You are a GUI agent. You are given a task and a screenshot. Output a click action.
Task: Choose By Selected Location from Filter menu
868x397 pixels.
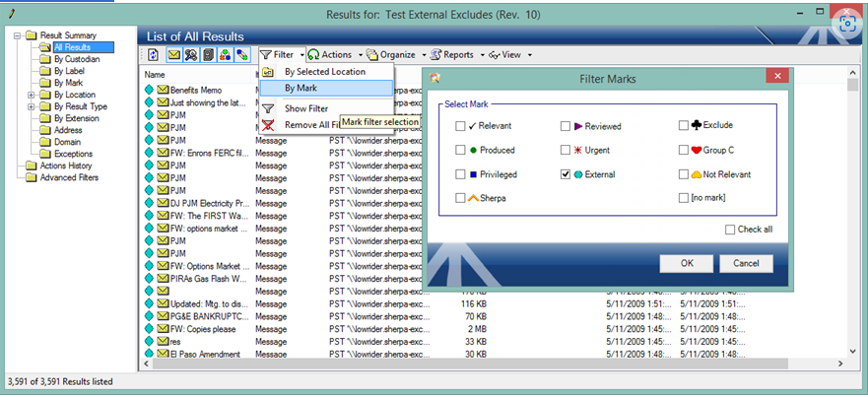click(324, 72)
